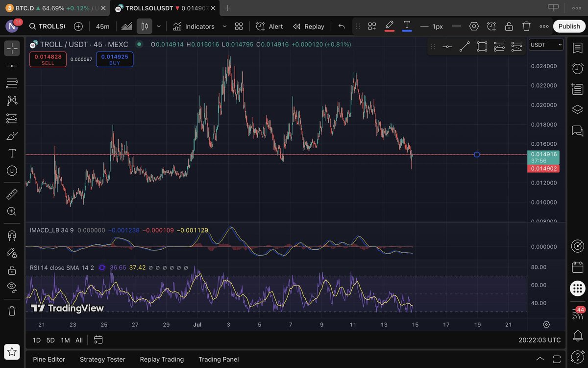Screen dimensions: 588x368
Task: Open the forecasting and measurement tools
Action: click(12, 118)
